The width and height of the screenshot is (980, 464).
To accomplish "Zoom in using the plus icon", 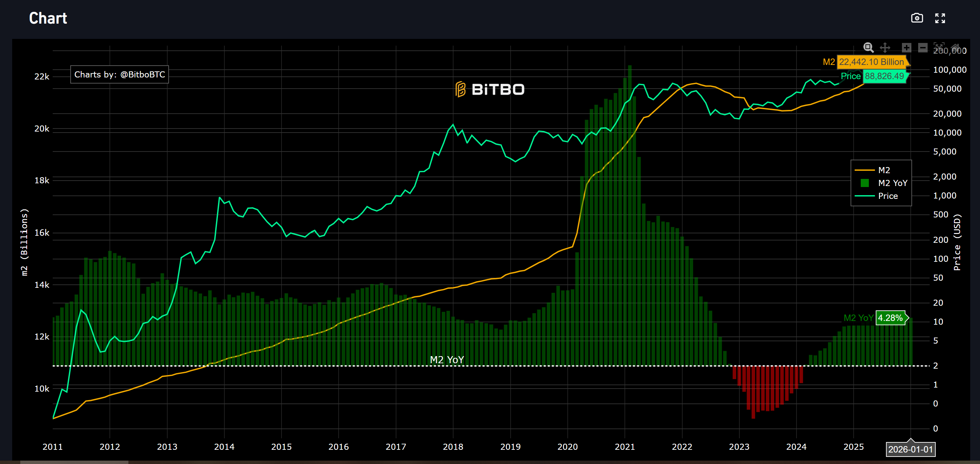I will point(907,47).
